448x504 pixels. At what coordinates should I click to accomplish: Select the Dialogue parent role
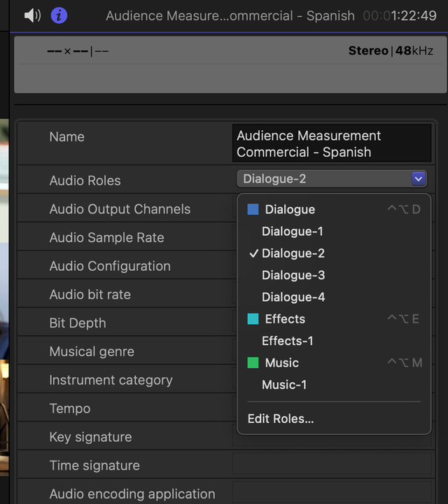pos(290,209)
